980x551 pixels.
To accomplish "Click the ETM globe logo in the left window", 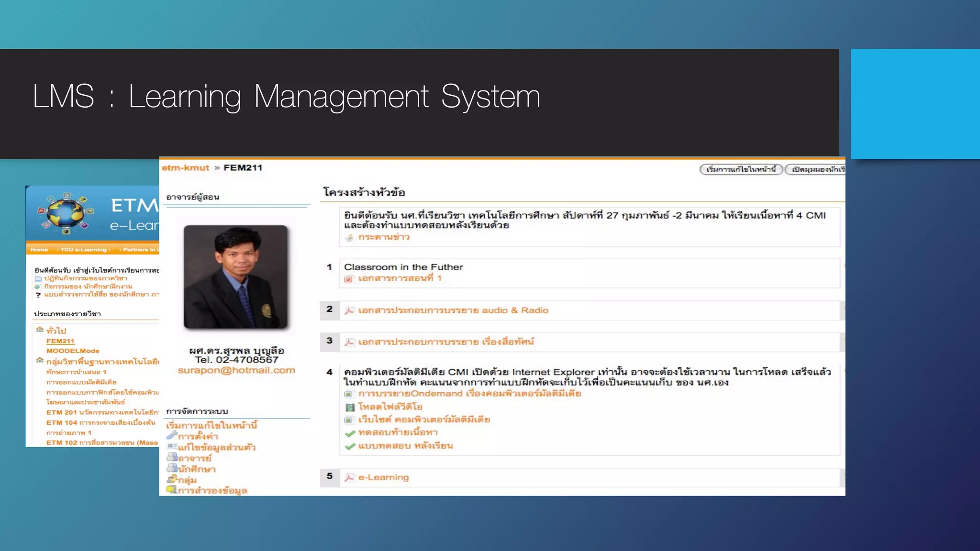I will click(x=66, y=213).
